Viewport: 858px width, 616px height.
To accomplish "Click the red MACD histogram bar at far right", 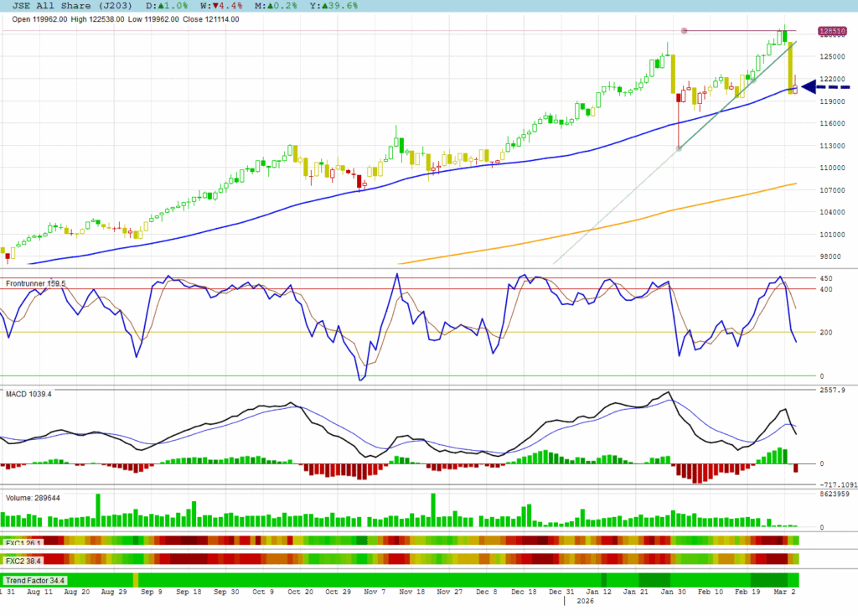I will point(796,468).
